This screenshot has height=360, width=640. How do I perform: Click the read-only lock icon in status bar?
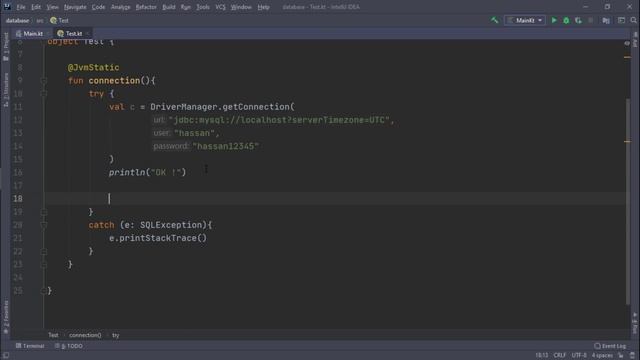(621, 356)
